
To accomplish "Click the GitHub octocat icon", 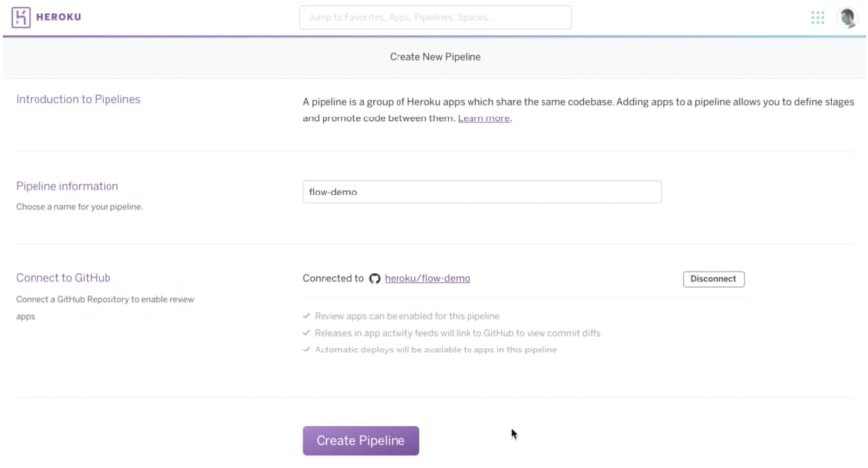I will coord(375,279).
